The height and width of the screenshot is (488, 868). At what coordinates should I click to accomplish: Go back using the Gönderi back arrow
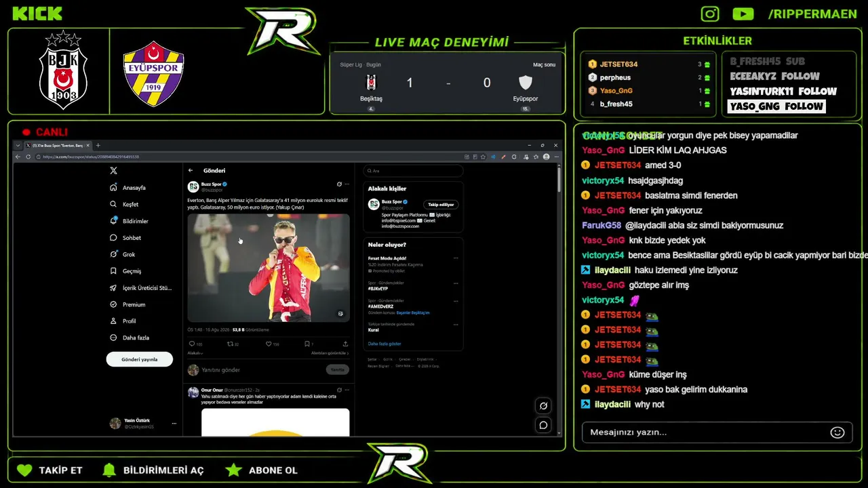191,171
